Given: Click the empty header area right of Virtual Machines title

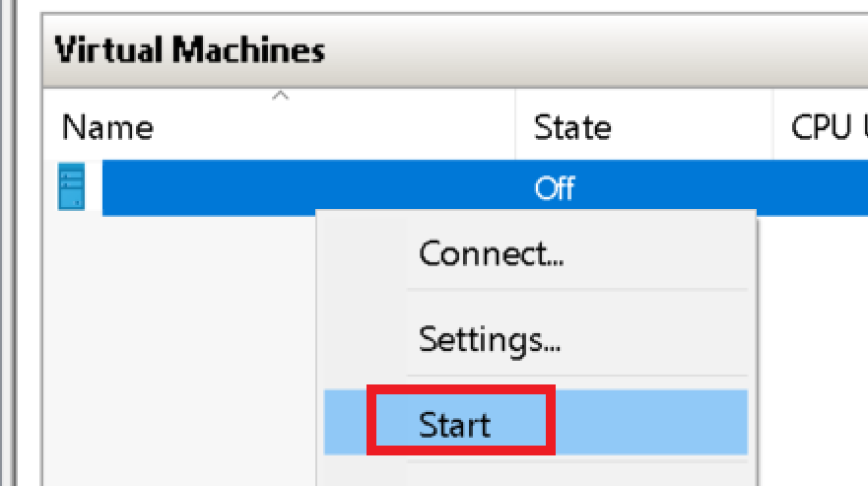Looking at the screenshot, I should [591, 49].
